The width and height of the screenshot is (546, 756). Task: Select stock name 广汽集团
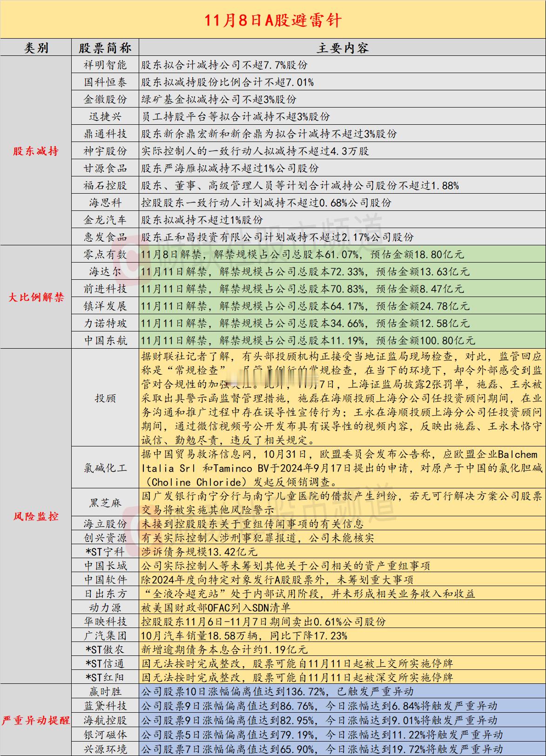[105, 635]
